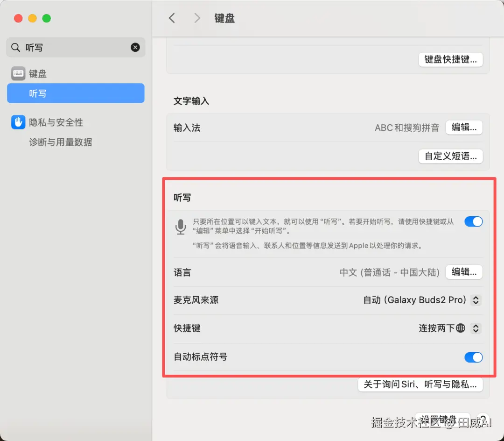Change the 快捷键 dropdown setting

[x=476, y=328]
